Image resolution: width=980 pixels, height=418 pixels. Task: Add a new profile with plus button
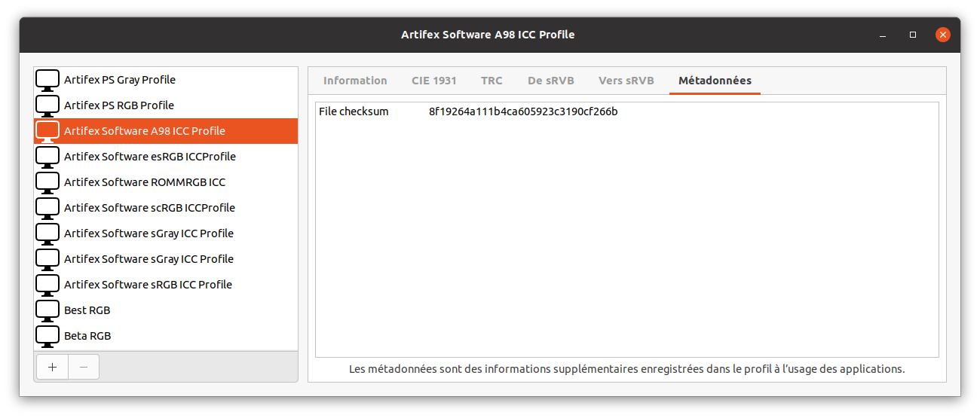pyautogui.click(x=52, y=367)
